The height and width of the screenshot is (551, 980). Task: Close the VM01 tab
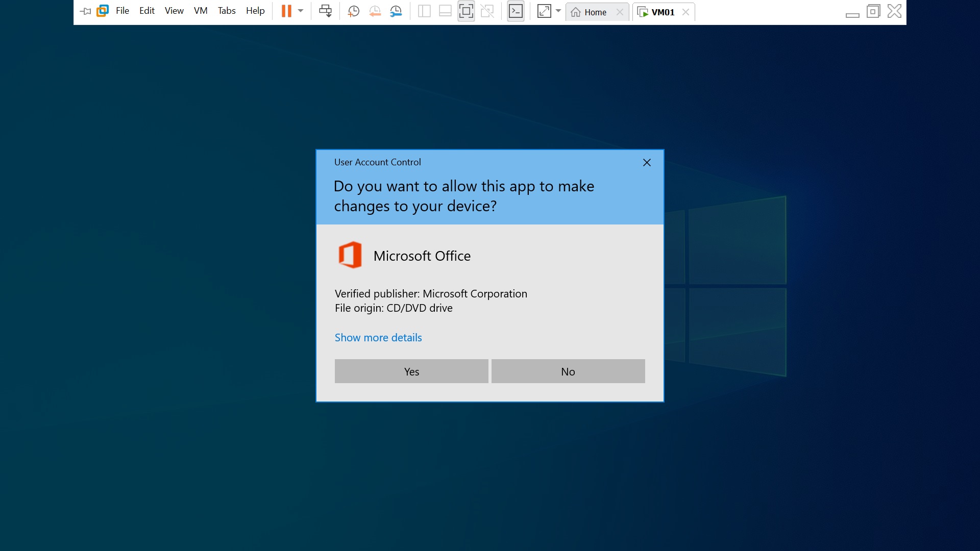coord(685,12)
